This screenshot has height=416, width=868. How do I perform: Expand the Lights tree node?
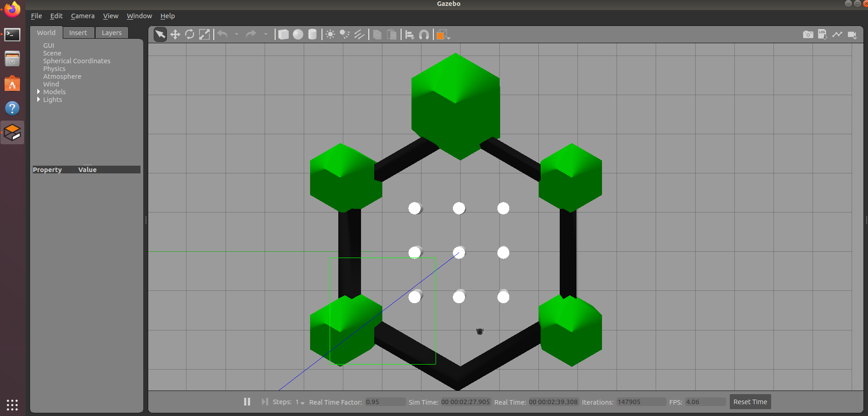pyautogui.click(x=39, y=99)
